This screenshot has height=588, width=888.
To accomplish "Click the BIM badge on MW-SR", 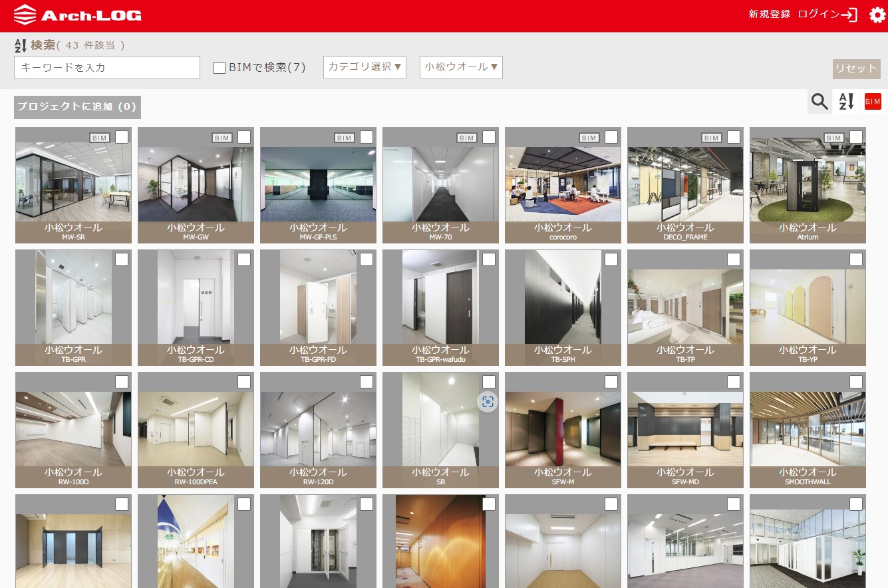I will (x=99, y=138).
